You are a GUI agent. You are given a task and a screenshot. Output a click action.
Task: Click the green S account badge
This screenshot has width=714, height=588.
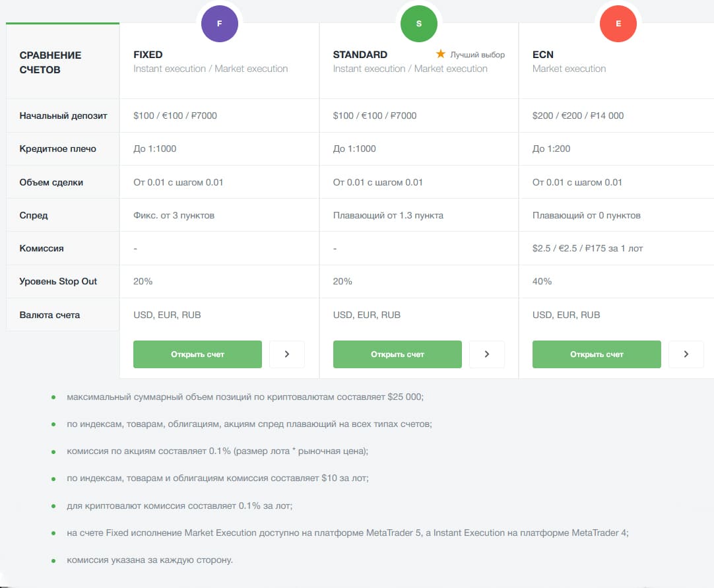click(x=419, y=24)
